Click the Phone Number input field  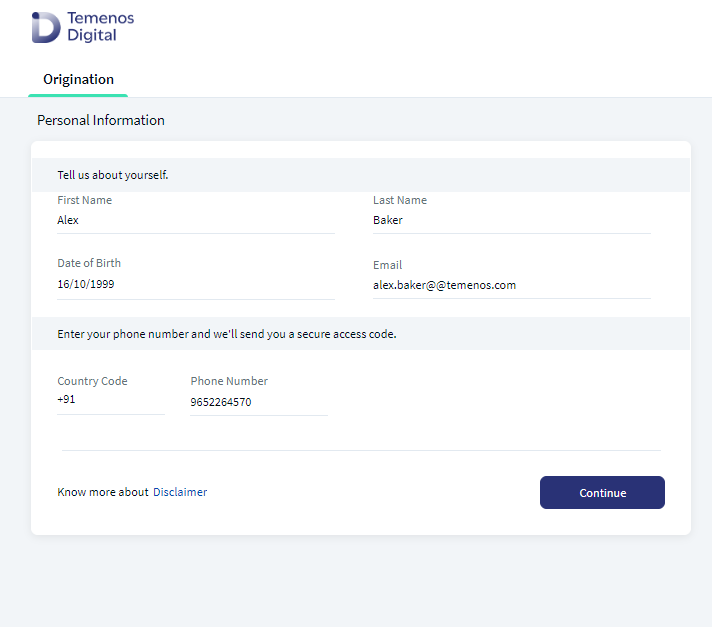(x=259, y=402)
